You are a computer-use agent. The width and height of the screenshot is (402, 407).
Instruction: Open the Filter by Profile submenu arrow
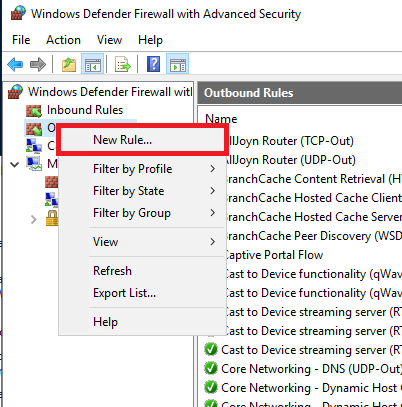click(x=213, y=169)
